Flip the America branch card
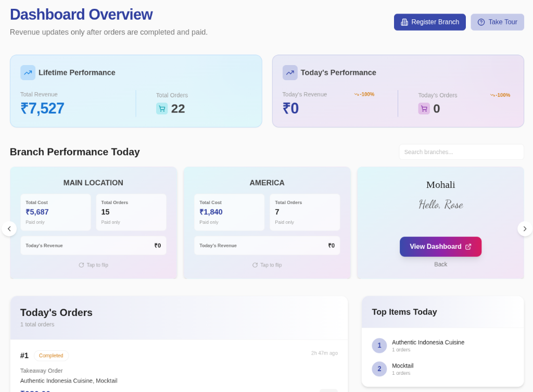 pyautogui.click(x=266, y=265)
